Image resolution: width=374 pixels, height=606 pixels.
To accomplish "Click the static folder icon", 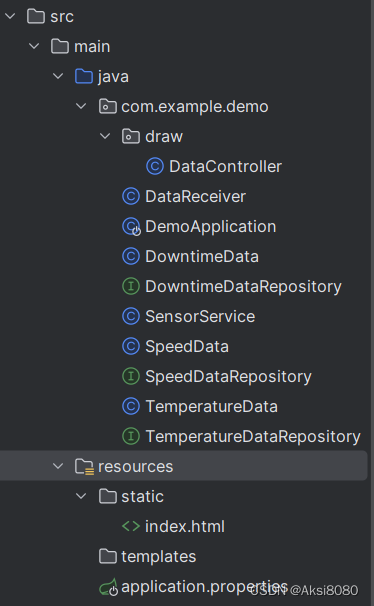I will click(x=108, y=496).
